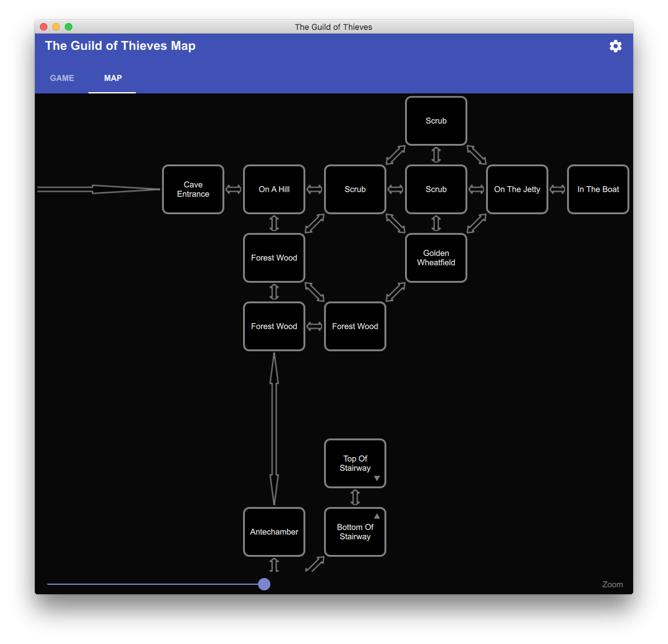Image resolution: width=668 pixels, height=644 pixels.
Task: Open settings via the gear icon
Action: (x=615, y=46)
